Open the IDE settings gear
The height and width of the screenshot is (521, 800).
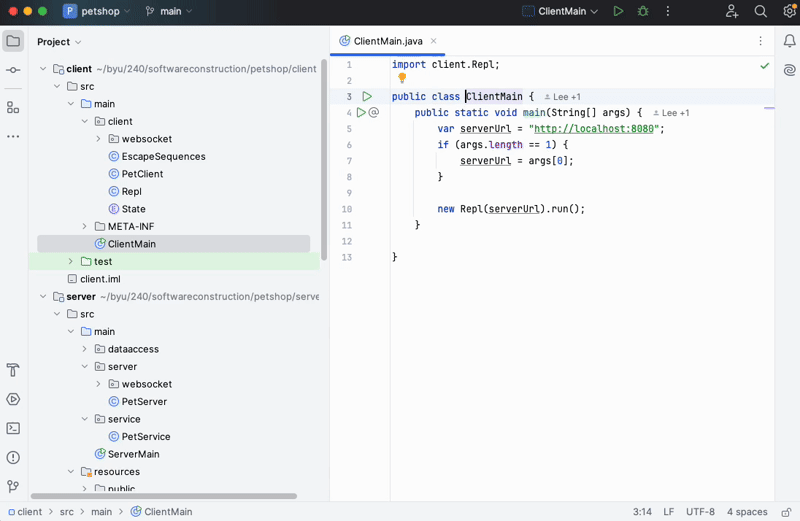tap(789, 11)
